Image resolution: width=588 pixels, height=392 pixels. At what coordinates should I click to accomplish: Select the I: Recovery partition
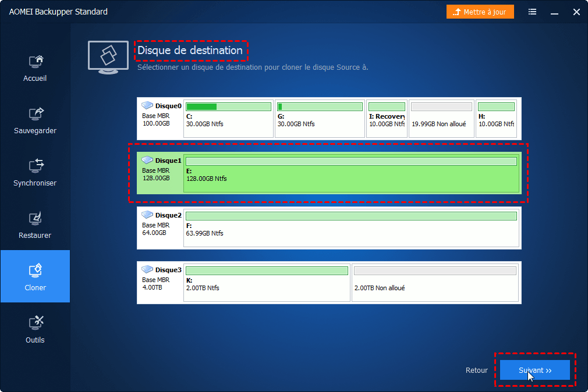387,117
